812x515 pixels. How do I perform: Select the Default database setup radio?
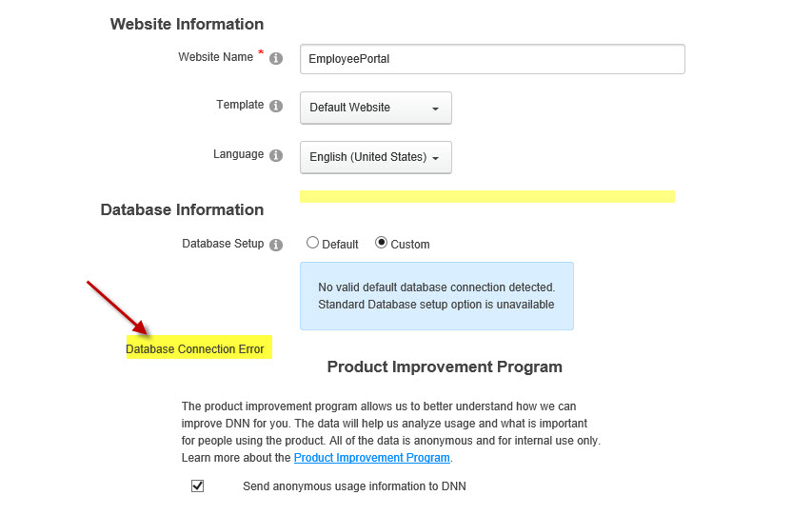pos(312,243)
